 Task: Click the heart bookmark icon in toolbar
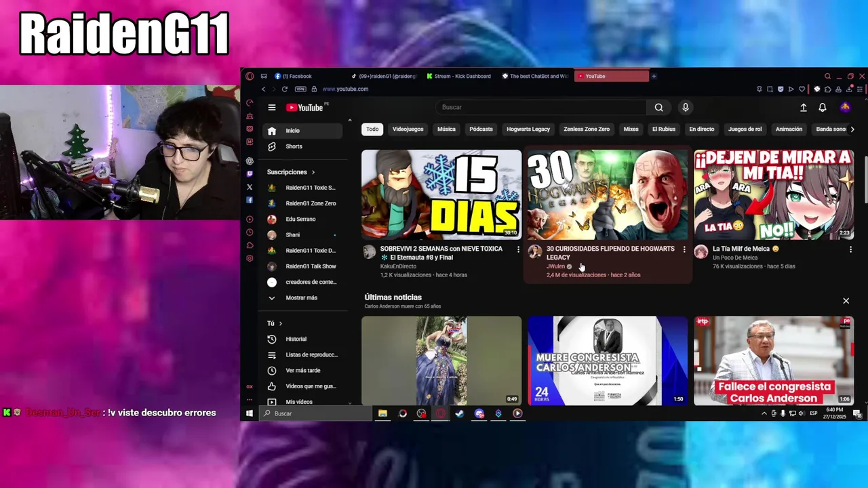click(802, 89)
